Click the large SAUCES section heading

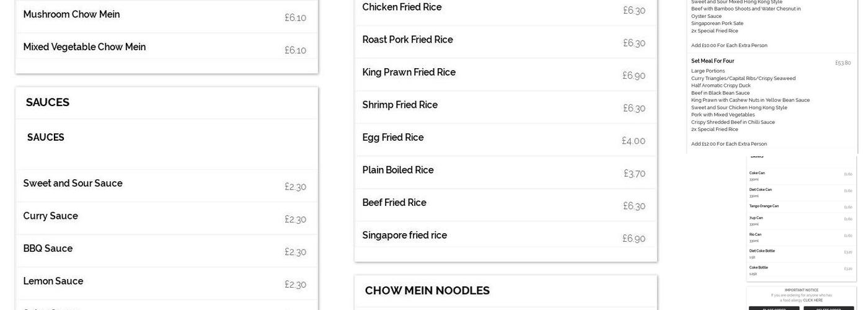tap(48, 103)
